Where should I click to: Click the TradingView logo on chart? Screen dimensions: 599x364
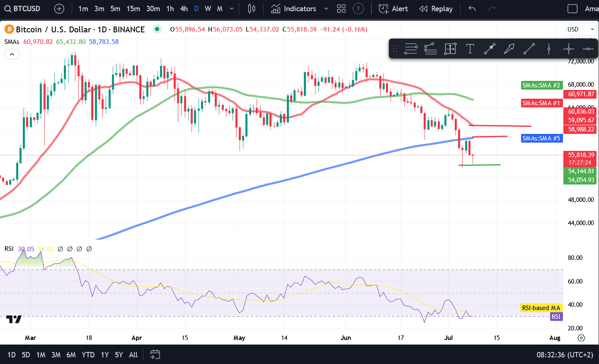[14, 319]
